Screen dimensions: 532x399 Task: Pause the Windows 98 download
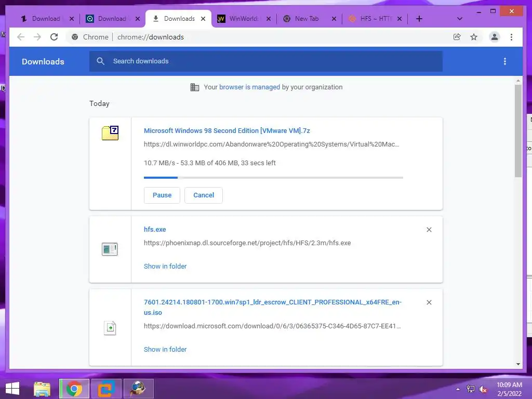point(162,195)
